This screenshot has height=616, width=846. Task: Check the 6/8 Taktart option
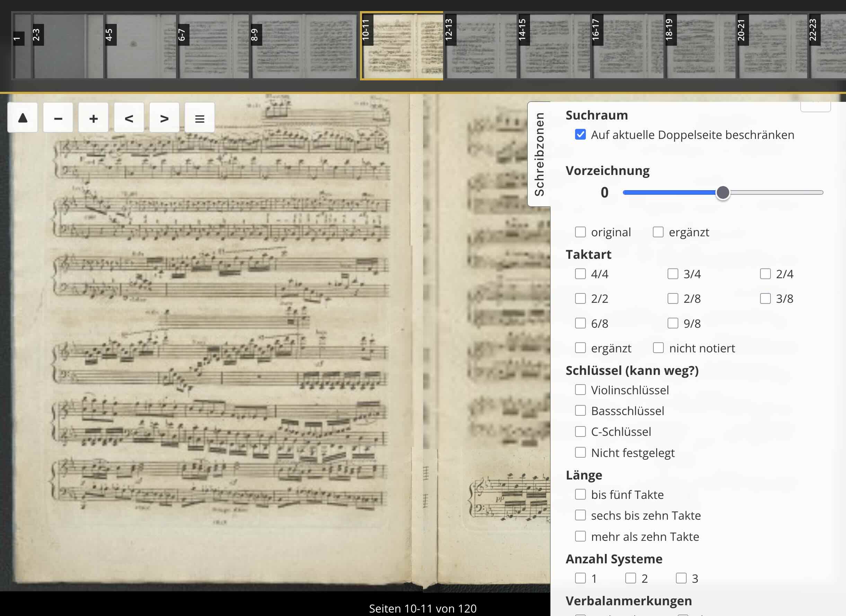click(580, 323)
